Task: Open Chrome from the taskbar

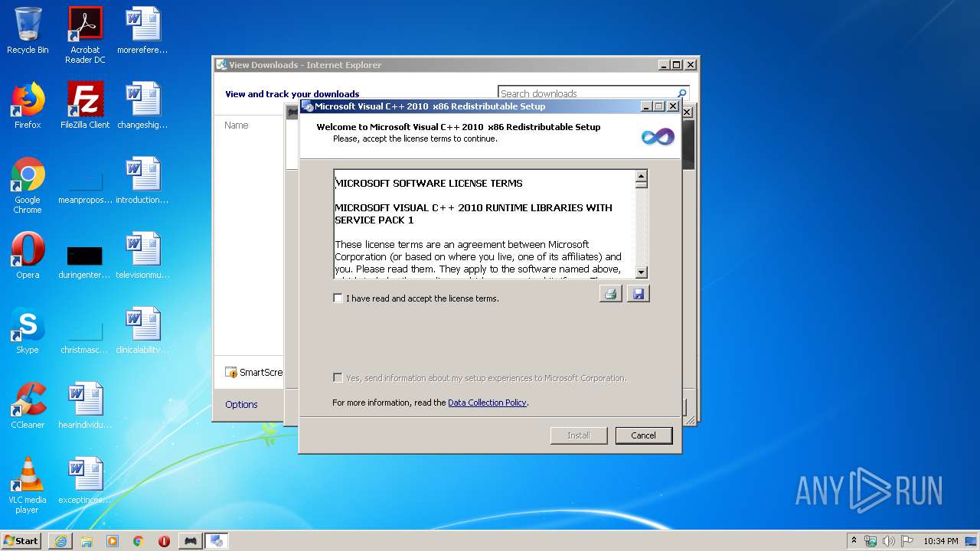Action: (x=139, y=541)
